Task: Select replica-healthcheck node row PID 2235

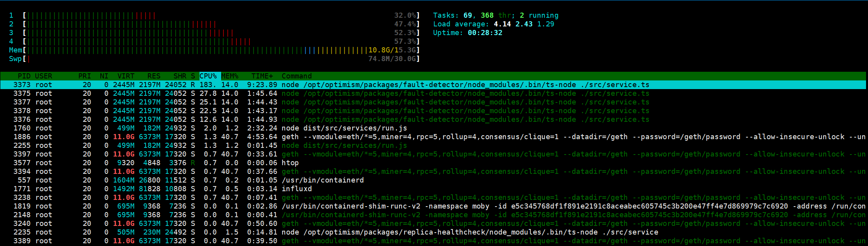Action: pyautogui.click(x=433, y=232)
